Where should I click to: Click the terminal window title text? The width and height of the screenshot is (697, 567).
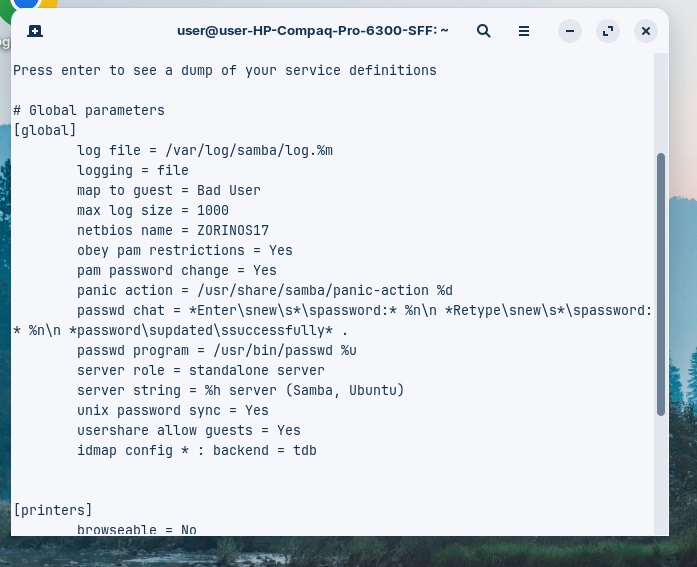click(312, 31)
